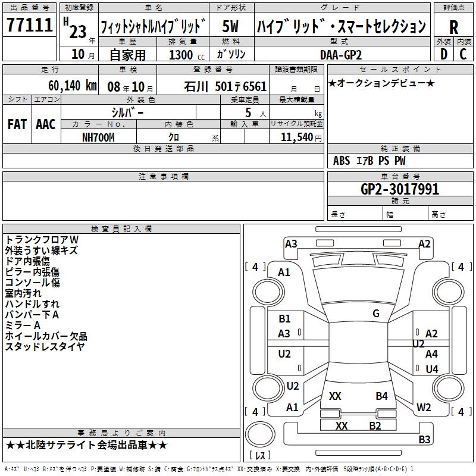This screenshot has width=476, height=476.
Task: Select the U4 dent mark on diagram
Action: (431, 369)
